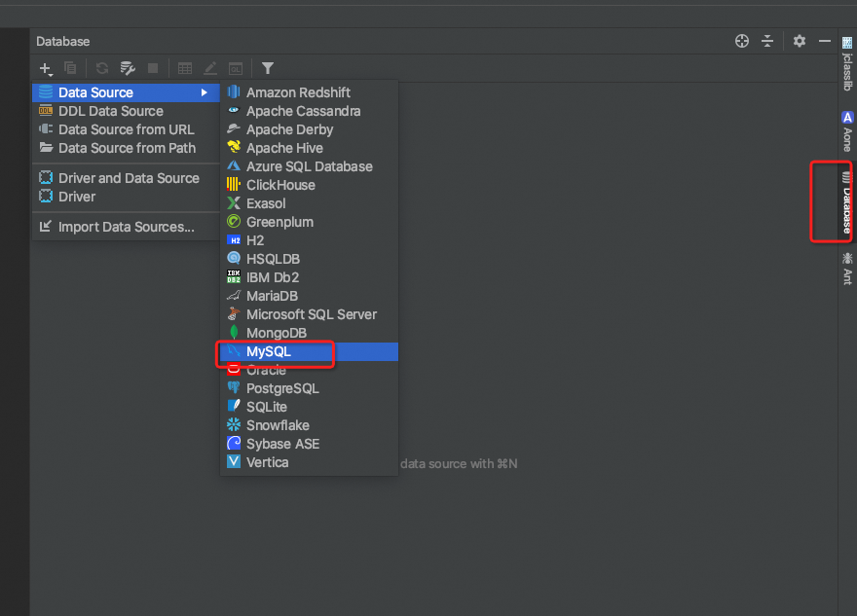
Task: Select Exasol data source
Action: (310, 203)
